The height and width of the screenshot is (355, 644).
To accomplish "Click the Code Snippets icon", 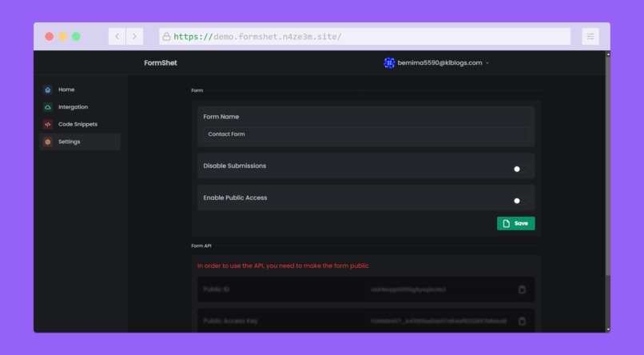I will point(48,125).
